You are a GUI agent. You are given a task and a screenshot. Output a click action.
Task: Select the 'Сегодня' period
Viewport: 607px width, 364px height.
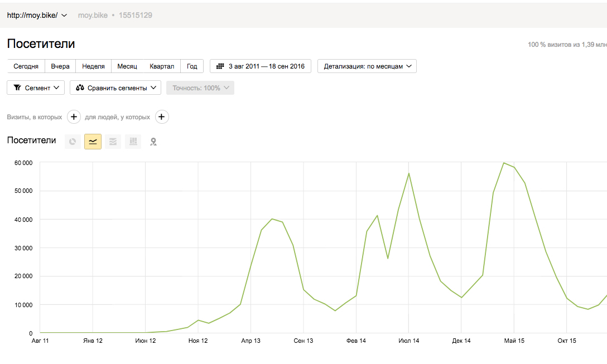point(26,66)
